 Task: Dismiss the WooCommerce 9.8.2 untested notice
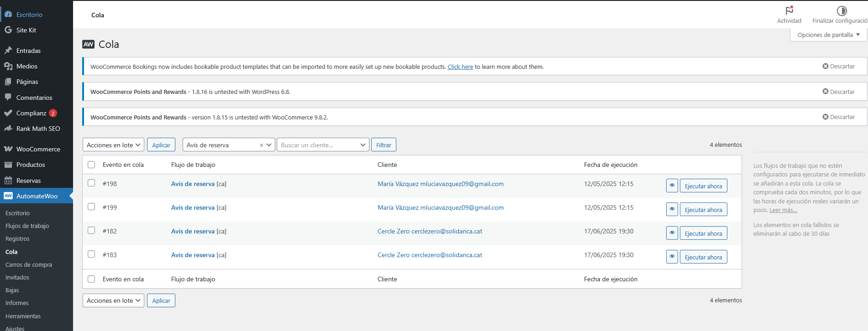[839, 117]
